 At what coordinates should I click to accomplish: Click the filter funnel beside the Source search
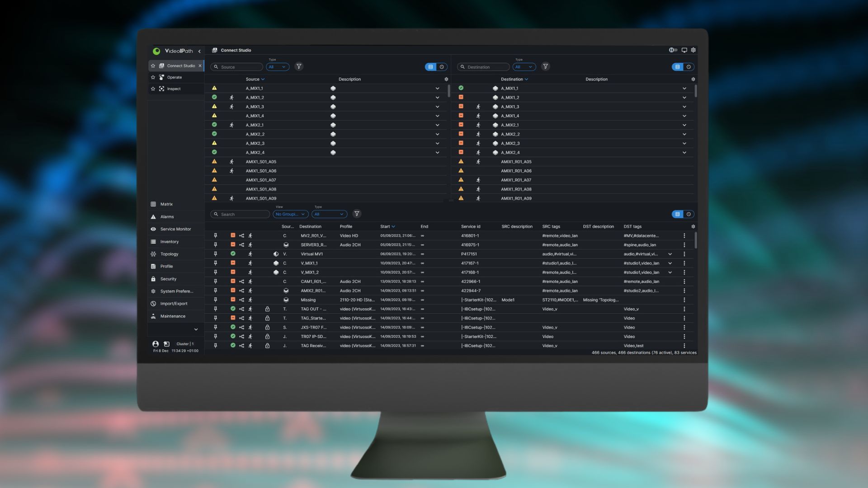tap(299, 66)
